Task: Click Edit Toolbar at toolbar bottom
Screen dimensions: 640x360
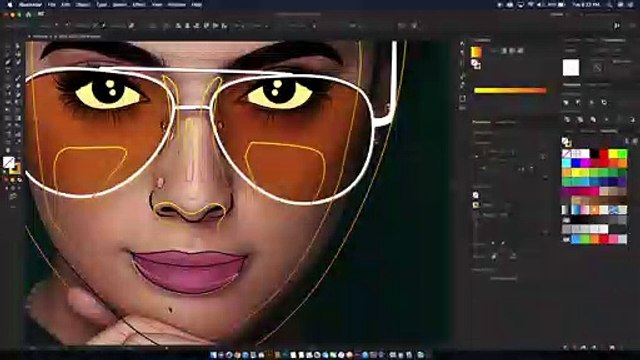Action: pos(13,207)
